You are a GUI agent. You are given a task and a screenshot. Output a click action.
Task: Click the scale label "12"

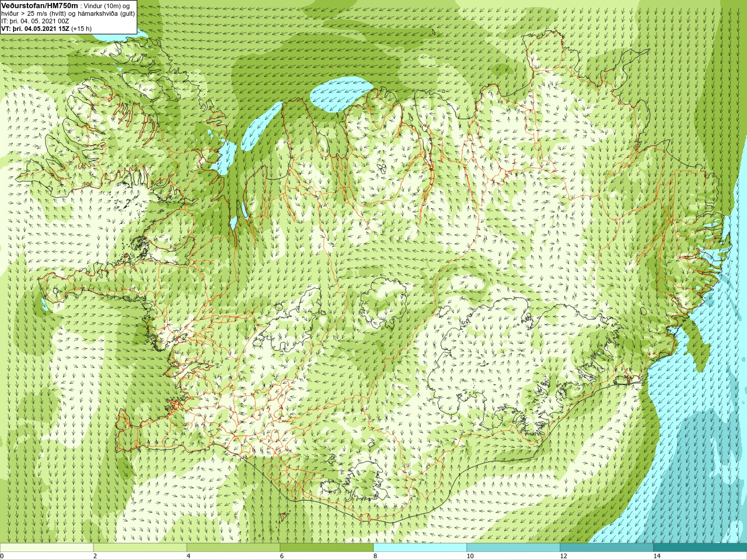click(x=563, y=556)
